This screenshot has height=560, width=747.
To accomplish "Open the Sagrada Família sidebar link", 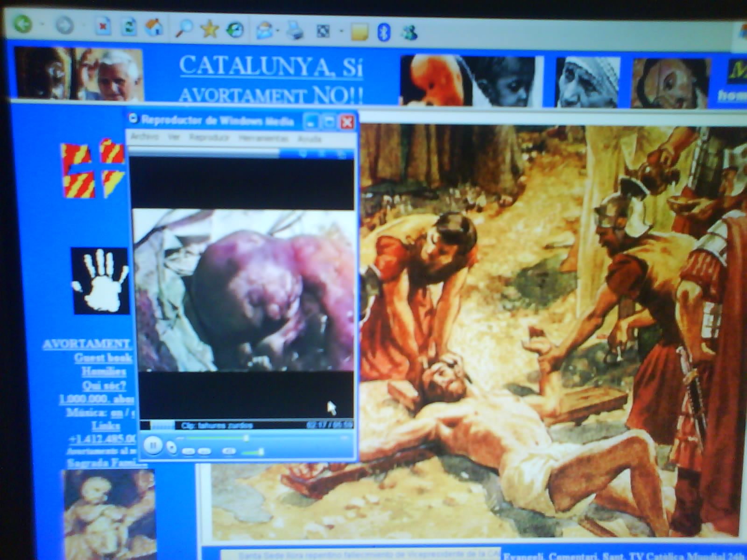I will click(107, 463).
